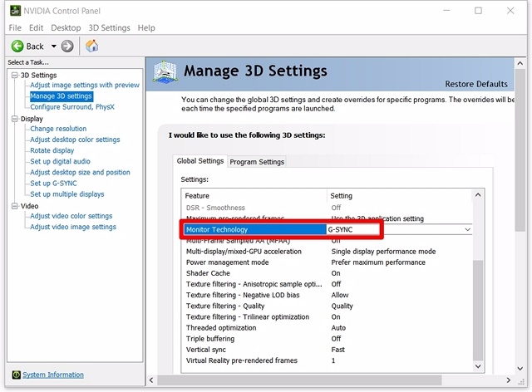Select Texture filtering - Negative LOD bias
Screen dimensions: 532x392
[x=328, y=295]
